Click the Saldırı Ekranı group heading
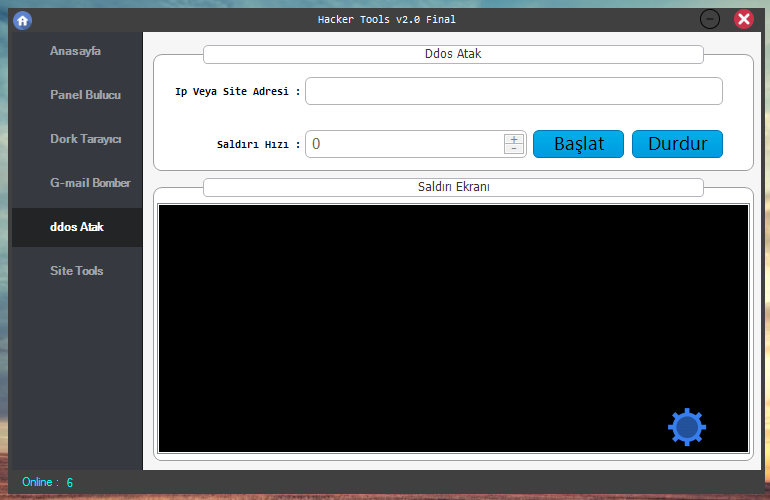This screenshot has height=500, width=770. pyautogui.click(x=453, y=187)
